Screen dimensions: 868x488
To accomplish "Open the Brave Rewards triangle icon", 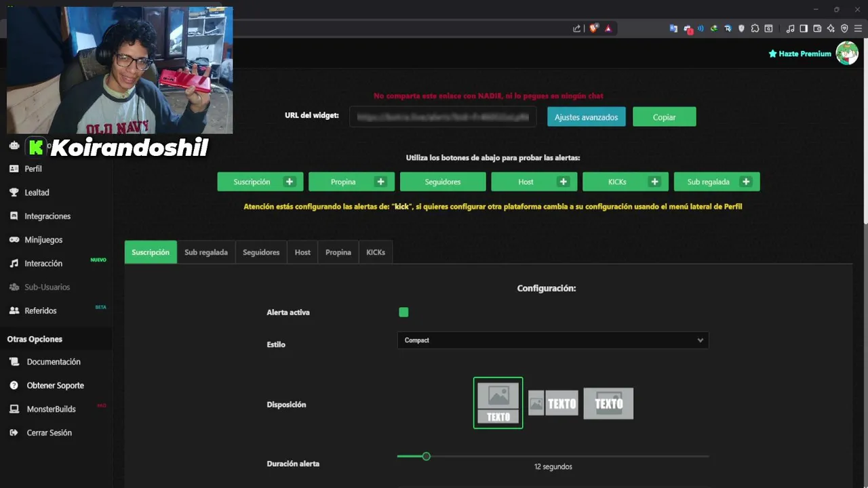I will tap(608, 28).
